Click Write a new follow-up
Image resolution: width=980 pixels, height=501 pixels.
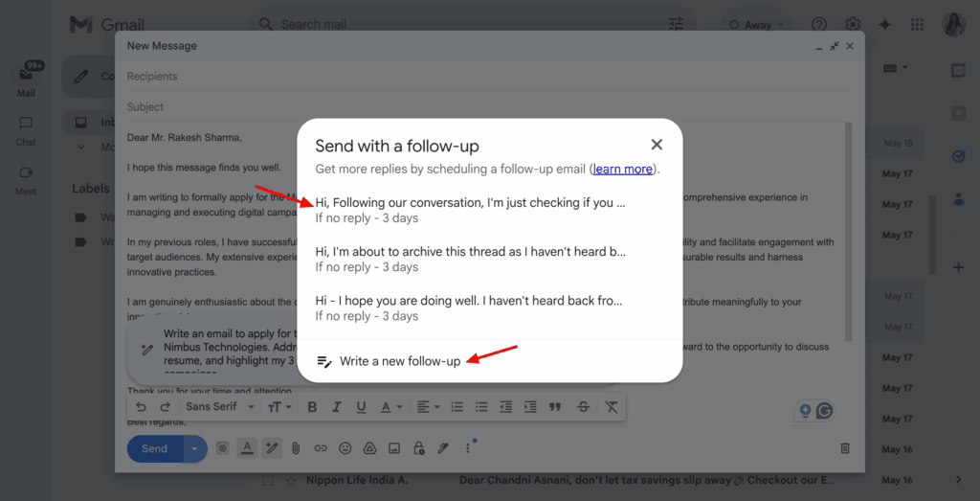tap(389, 361)
